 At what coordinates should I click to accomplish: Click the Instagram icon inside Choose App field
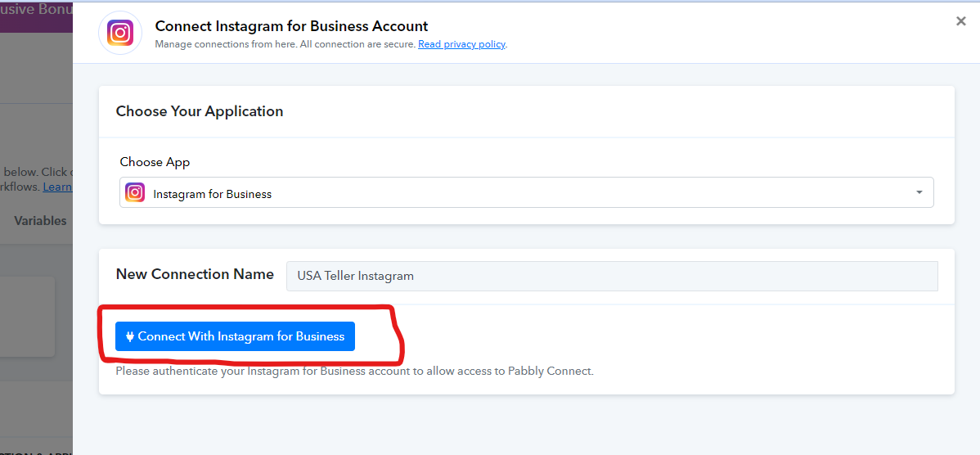tap(135, 192)
